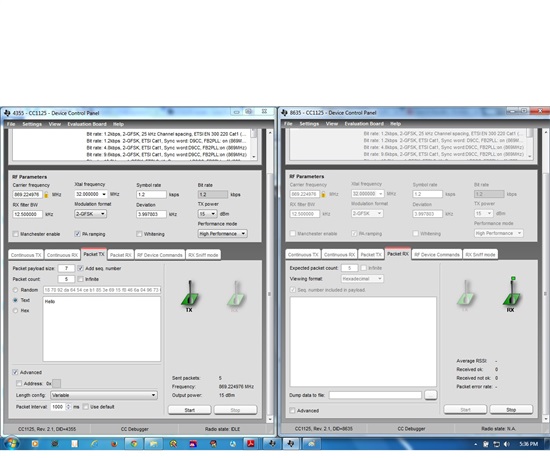Select the Random payload radio button
Viewport: 550px width, 458px height.
(15, 290)
